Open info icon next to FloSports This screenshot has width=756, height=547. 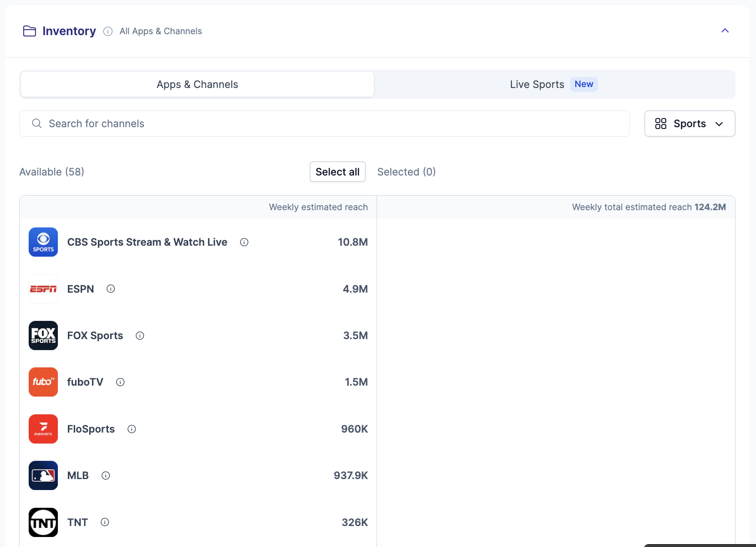pos(132,429)
